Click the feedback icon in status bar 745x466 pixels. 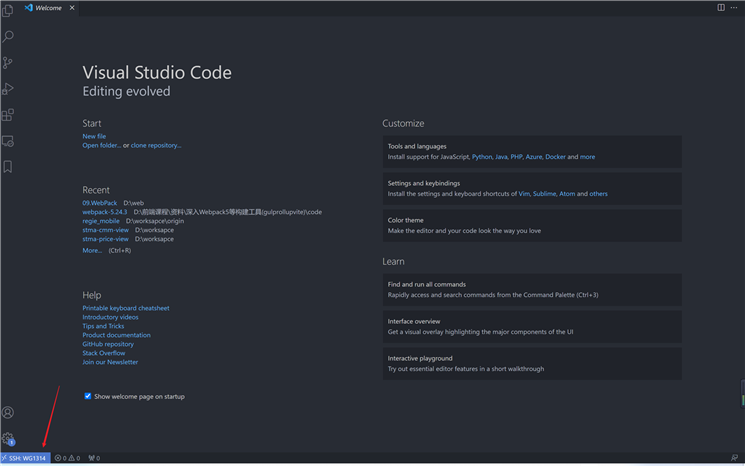coord(734,458)
